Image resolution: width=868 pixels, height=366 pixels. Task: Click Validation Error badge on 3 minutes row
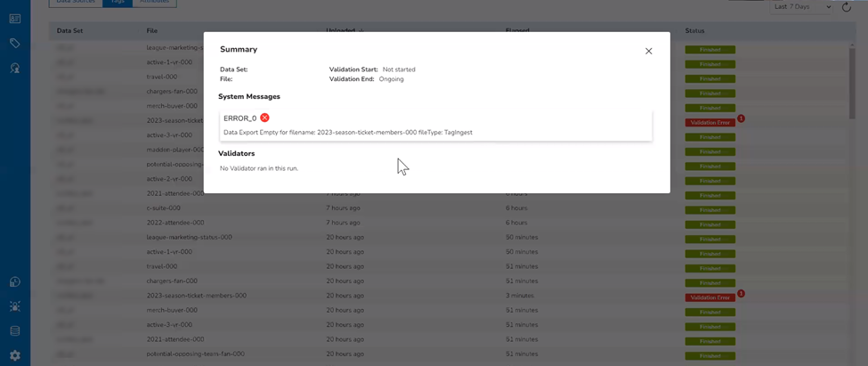710,298
